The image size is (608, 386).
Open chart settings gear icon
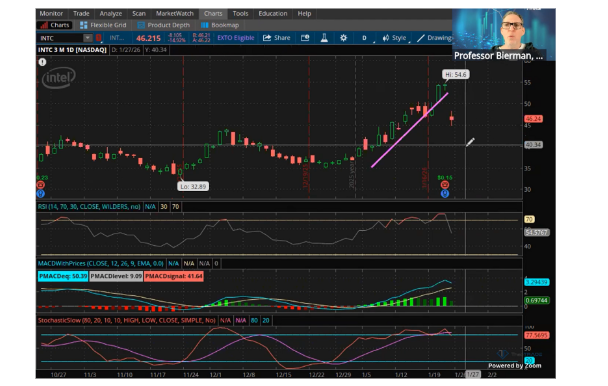(x=344, y=38)
